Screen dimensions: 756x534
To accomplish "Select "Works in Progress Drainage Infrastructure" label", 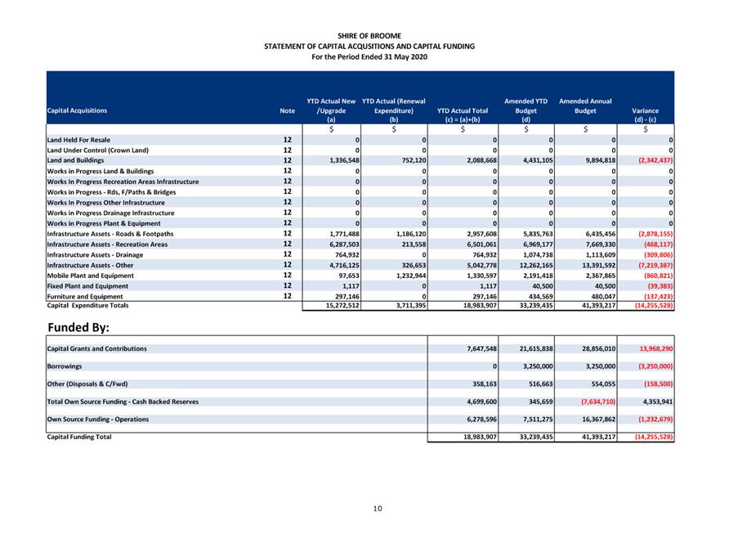I will point(110,213).
